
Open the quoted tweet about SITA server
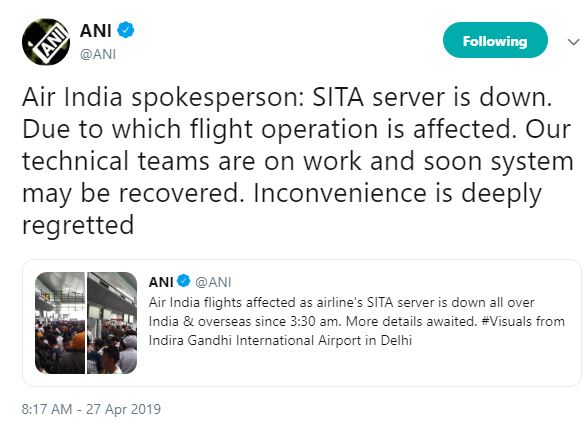coord(302,323)
